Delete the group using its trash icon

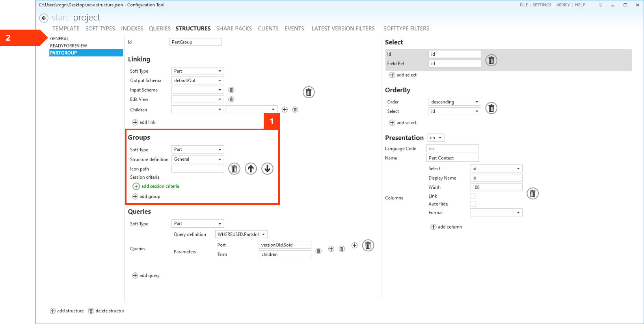coord(234,169)
